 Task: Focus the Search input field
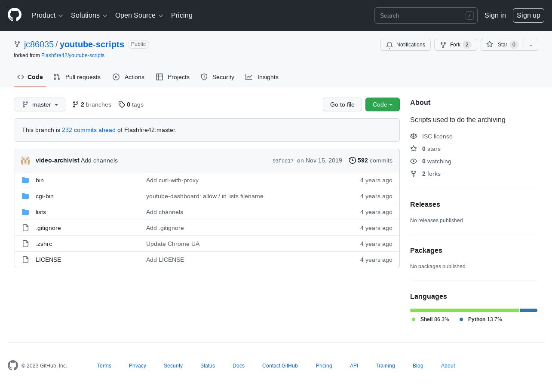coord(426,15)
